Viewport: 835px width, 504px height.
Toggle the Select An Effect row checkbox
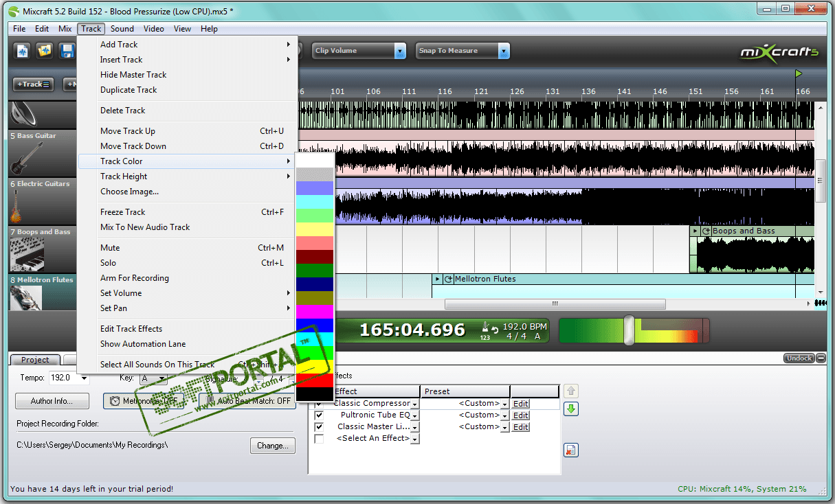(x=318, y=439)
